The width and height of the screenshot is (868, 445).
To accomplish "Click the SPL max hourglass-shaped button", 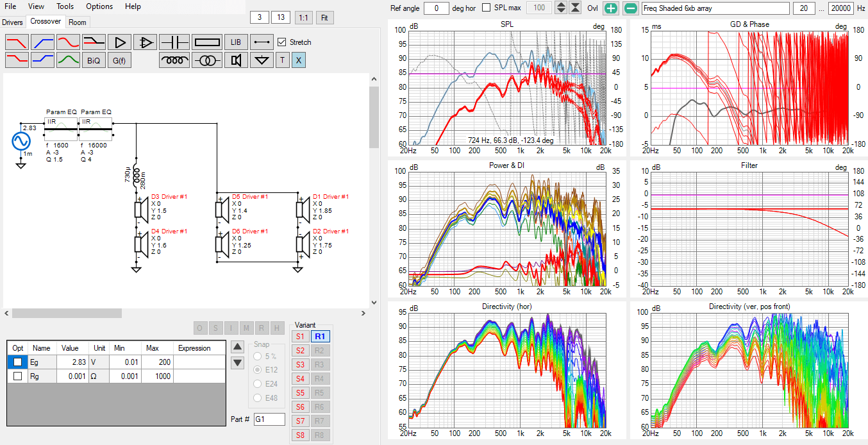I will click(x=576, y=8).
